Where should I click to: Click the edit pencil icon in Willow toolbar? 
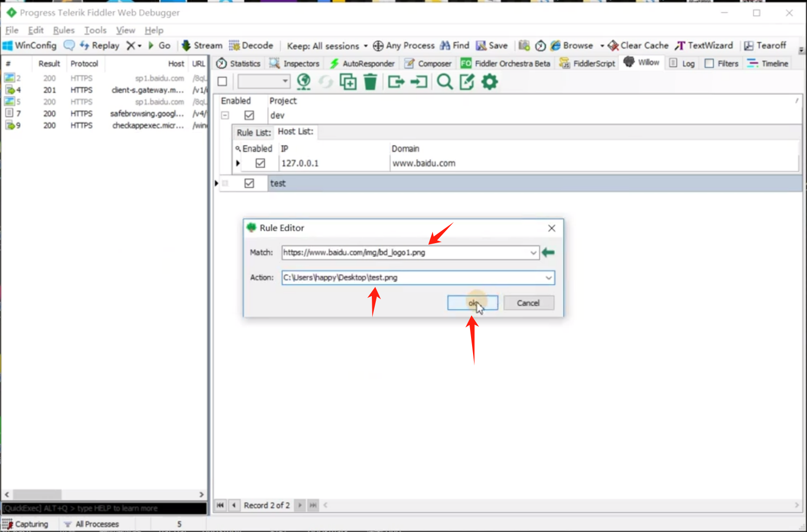click(x=467, y=82)
